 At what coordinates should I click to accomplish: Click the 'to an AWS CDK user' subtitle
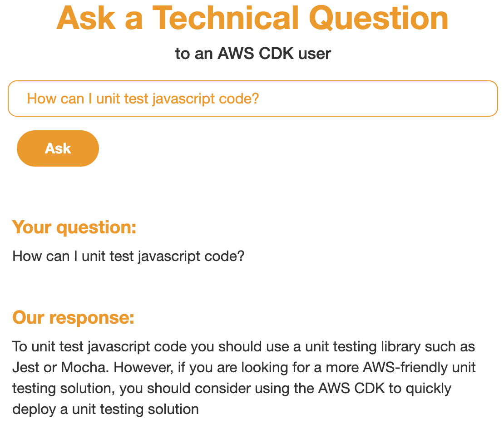(253, 53)
